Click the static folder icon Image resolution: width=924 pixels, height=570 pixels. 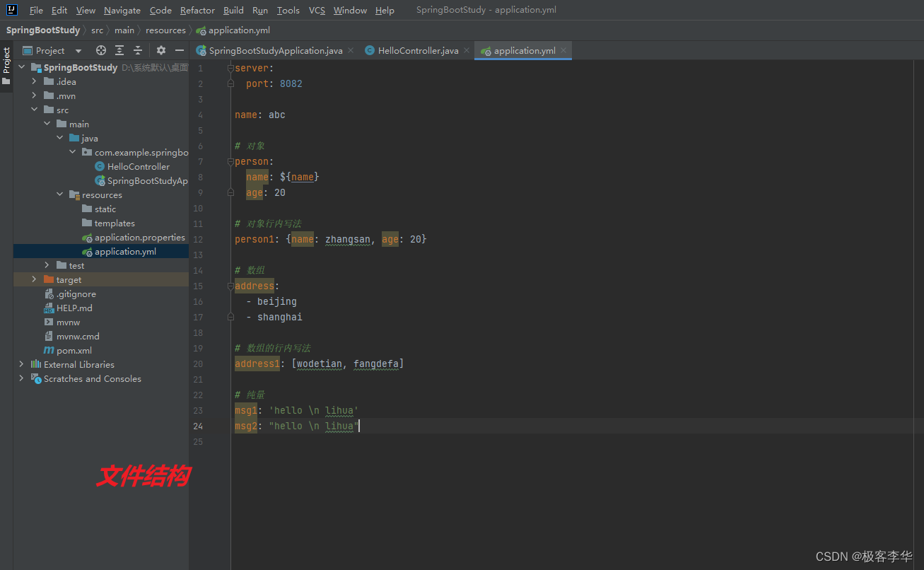[x=87, y=209]
